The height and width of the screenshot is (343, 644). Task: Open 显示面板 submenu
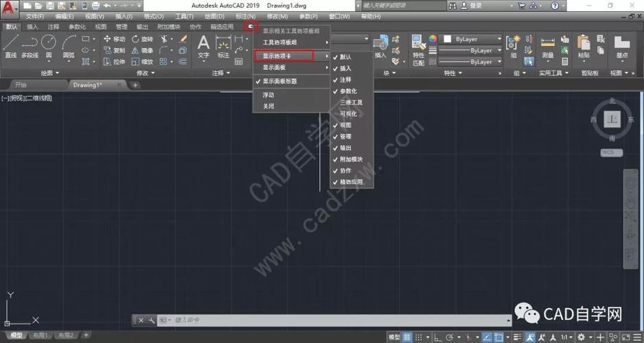pyautogui.click(x=292, y=67)
